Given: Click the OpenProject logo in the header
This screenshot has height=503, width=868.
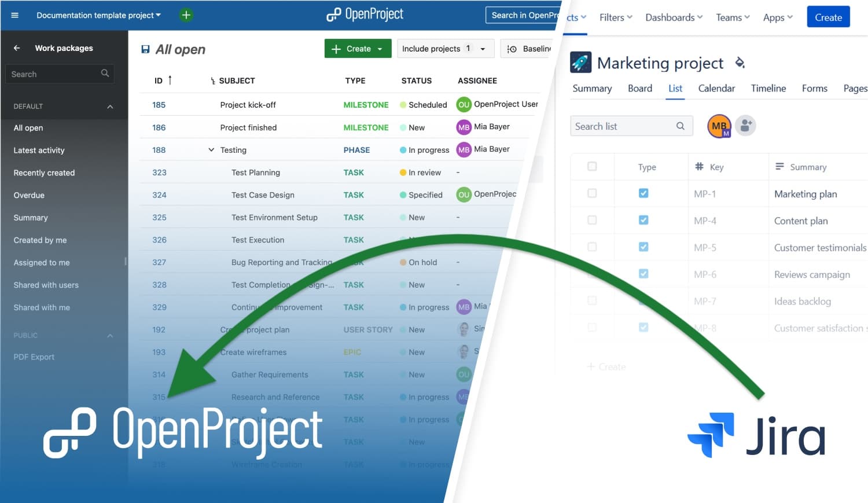Looking at the screenshot, I should coord(364,14).
